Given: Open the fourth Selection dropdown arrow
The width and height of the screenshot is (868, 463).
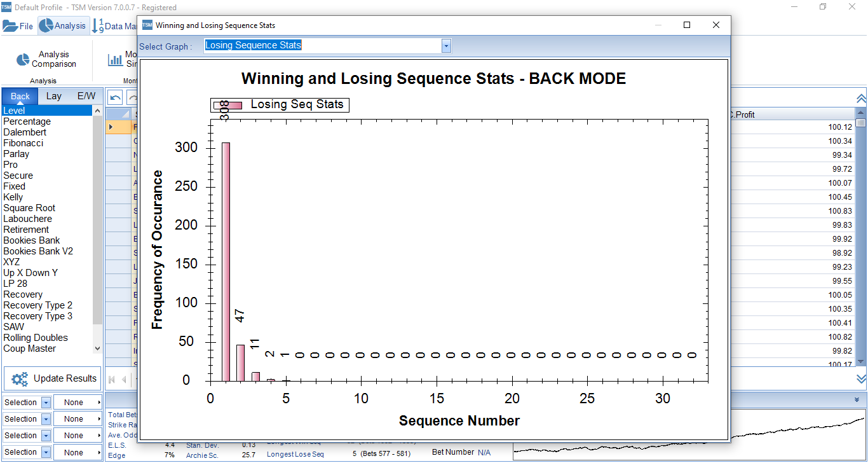Looking at the screenshot, I should (x=46, y=452).
